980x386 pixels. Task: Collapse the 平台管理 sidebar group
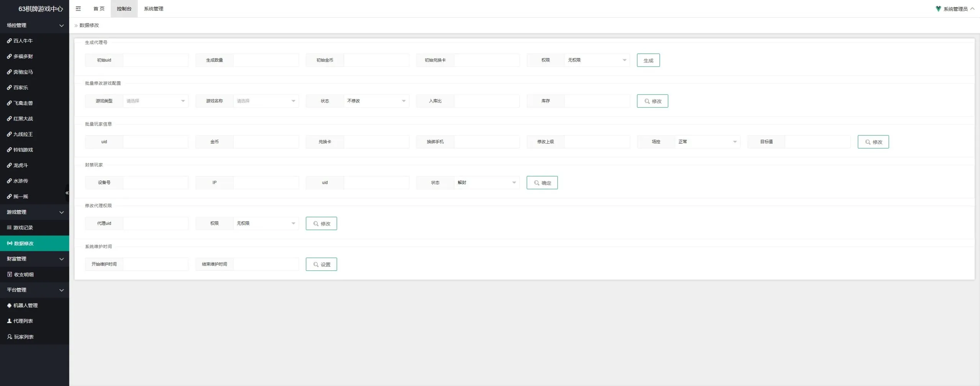[34, 290]
